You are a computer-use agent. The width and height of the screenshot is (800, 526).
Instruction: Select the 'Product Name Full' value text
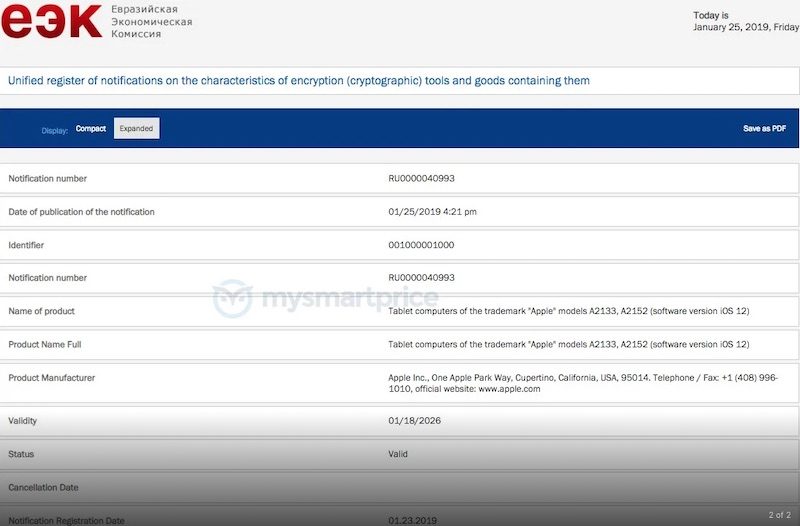(x=568, y=344)
